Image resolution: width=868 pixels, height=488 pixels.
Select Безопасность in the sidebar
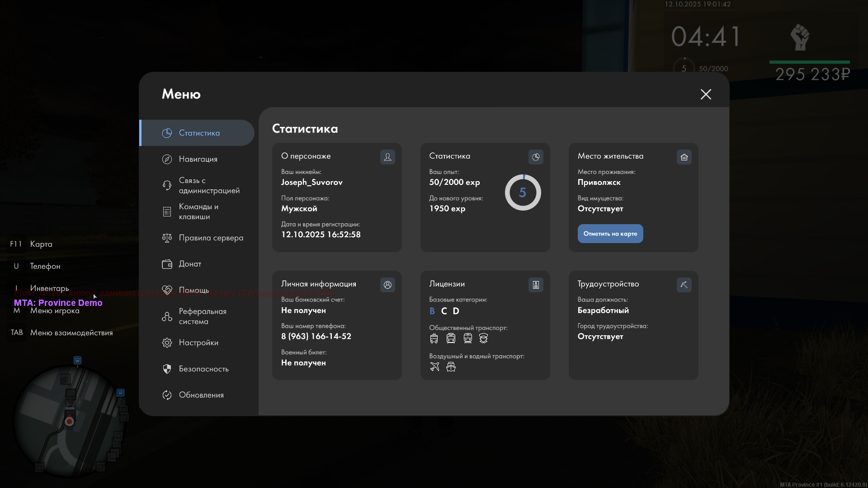(203, 369)
